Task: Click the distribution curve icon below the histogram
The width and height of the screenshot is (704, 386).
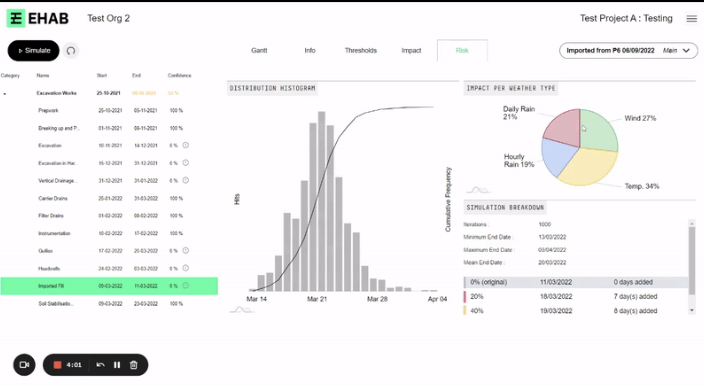Action: pos(242,310)
